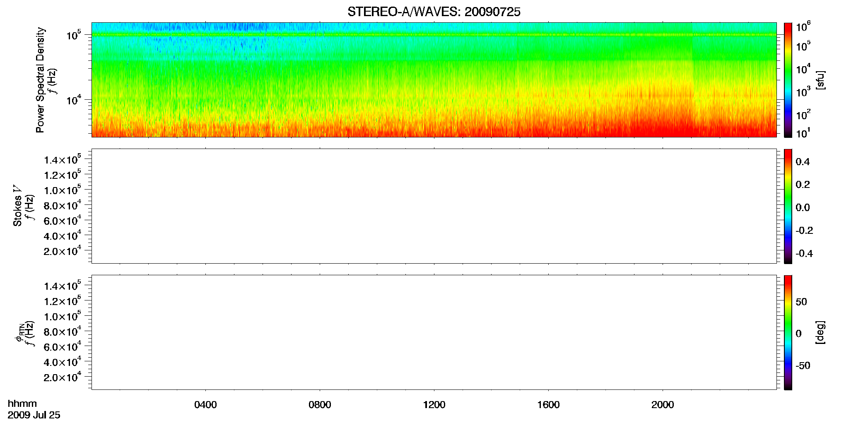Click inside the empty Stokes V panel
Image resolution: width=868 pixels, height=447 pixels.
point(434,206)
